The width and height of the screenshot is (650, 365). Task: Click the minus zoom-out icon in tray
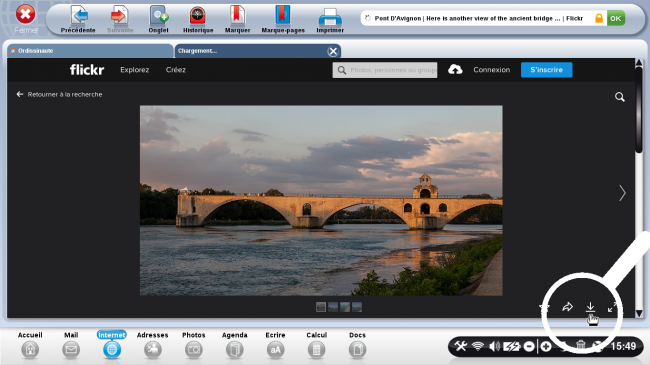pyautogui.click(x=529, y=346)
